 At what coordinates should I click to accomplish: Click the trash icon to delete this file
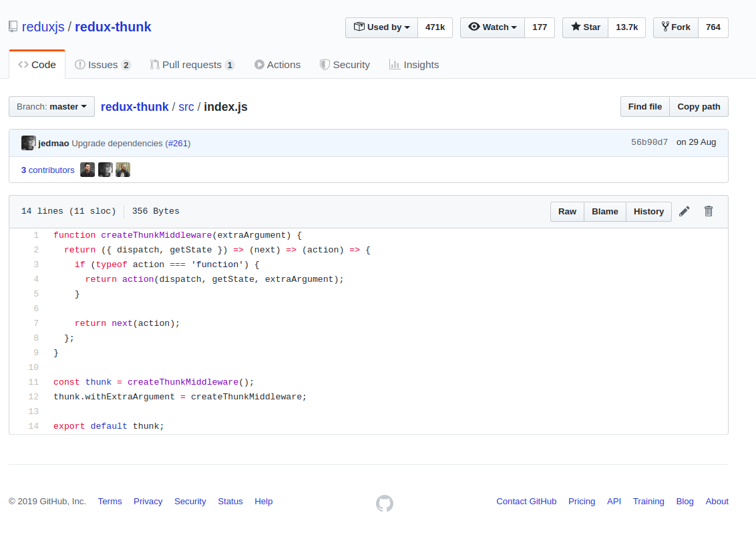[709, 211]
